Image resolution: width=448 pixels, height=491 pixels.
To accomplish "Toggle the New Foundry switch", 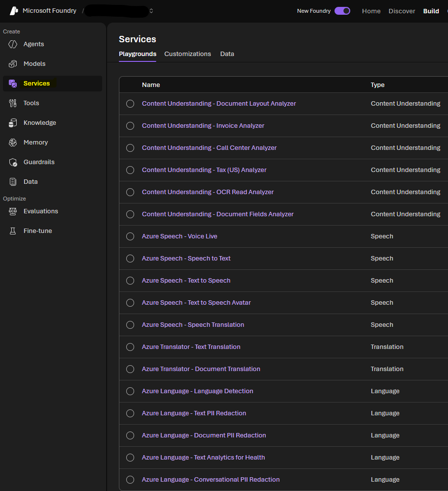I will (342, 11).
